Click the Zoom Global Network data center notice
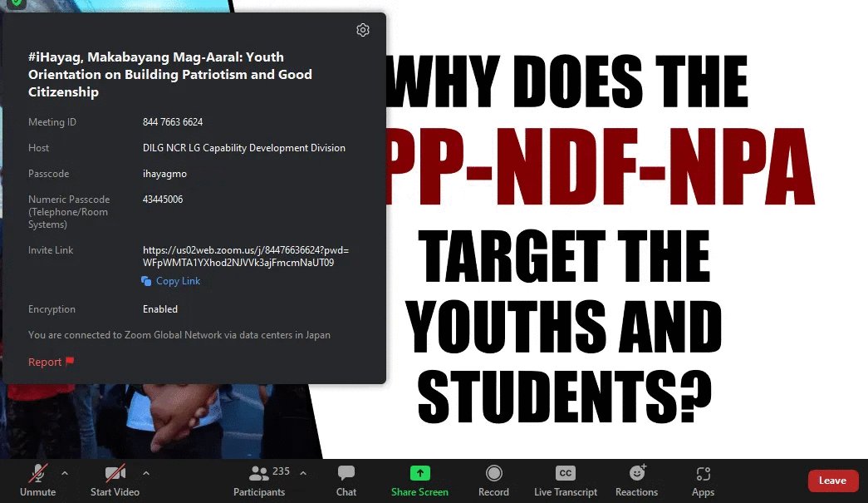This screenshot has height=503, width=868. click(x=179, y=334)
